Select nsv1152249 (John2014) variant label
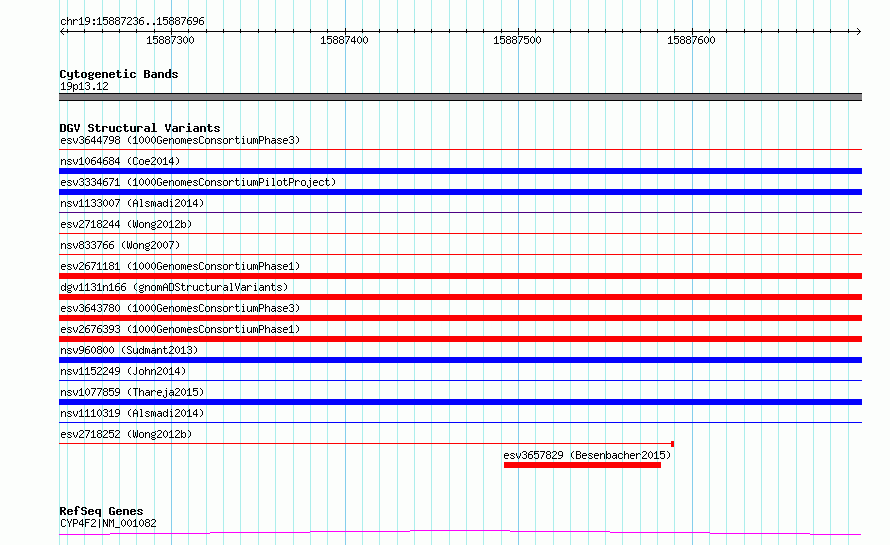 click(123, 371)
